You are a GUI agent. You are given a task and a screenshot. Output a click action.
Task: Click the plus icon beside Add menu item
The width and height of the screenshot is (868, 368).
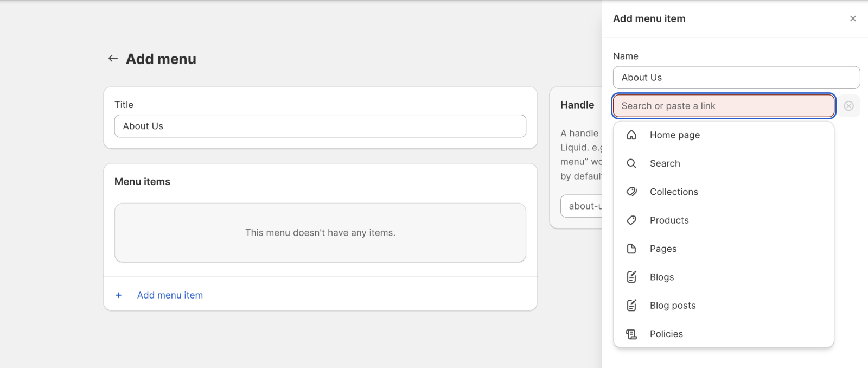pos(118,295)
